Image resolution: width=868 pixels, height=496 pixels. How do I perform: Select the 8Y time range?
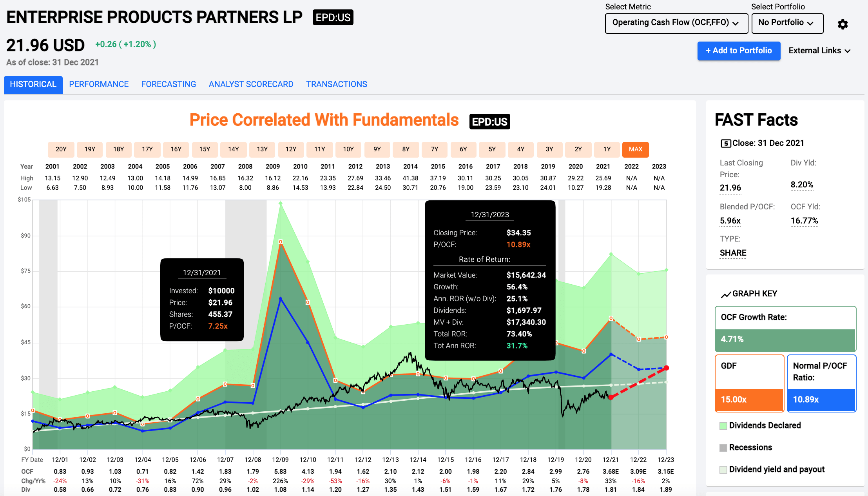406,149
